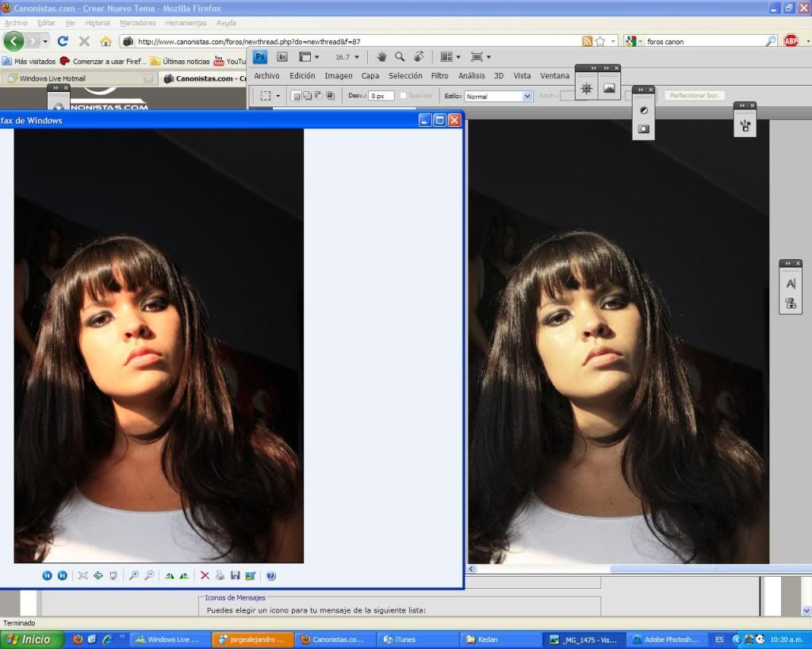Toggle the Suavizar checkbox

[x=404, y=96]
